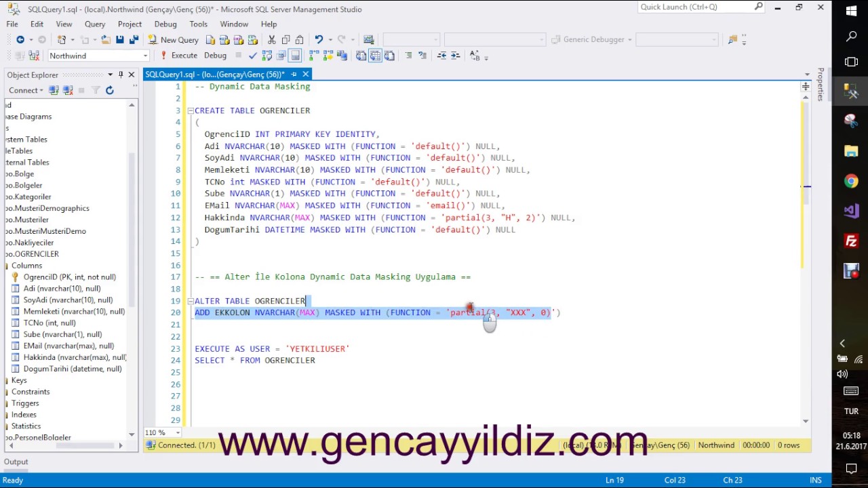Collapse the ALTER TABLE code region
The image size is (868, 488).
[x=191, y=301]
